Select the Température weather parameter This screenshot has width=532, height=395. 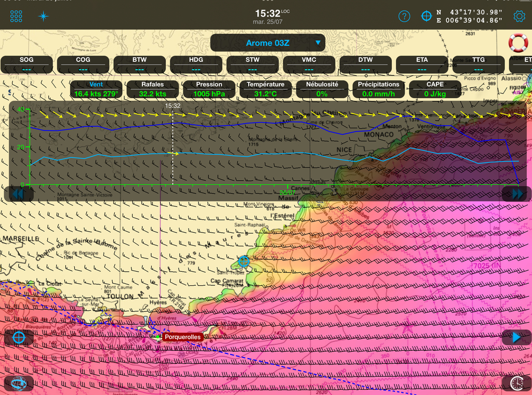[x=265, y=89]
